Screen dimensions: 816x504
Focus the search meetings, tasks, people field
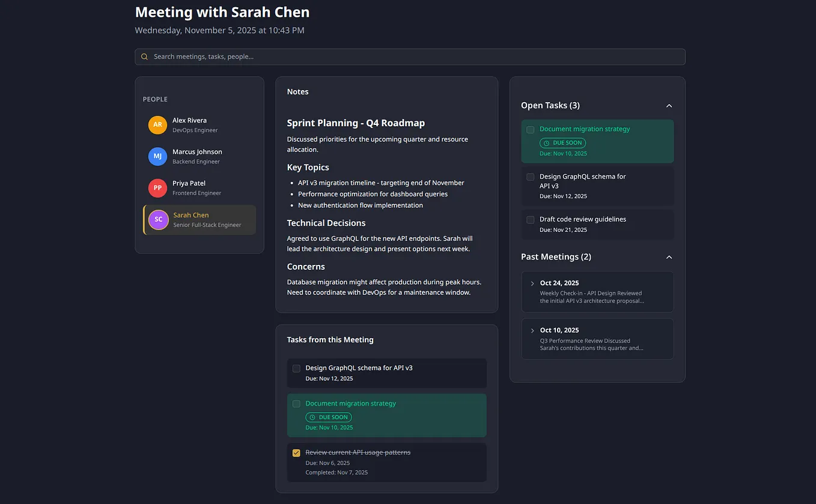tap(410, 57)
